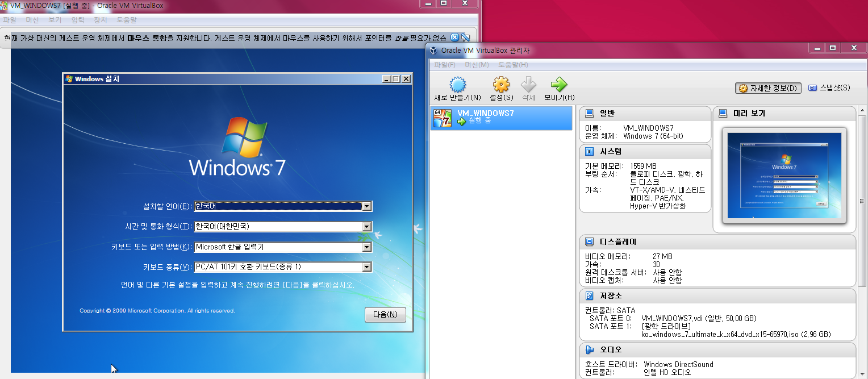
Task: Minimize the Windows Setup dialog
Action: tap(387, 79)
